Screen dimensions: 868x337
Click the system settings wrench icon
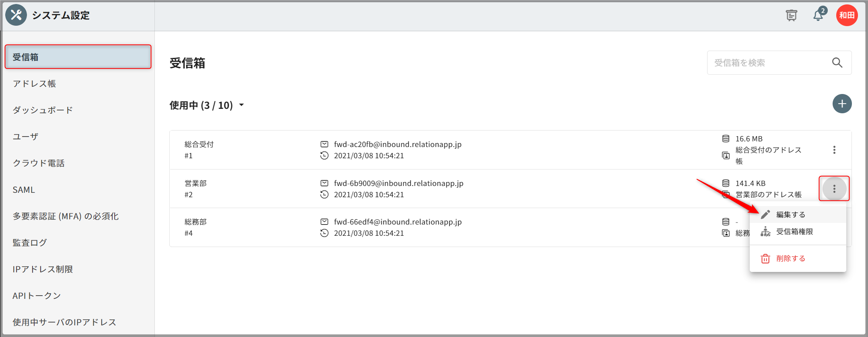[16, 15]
